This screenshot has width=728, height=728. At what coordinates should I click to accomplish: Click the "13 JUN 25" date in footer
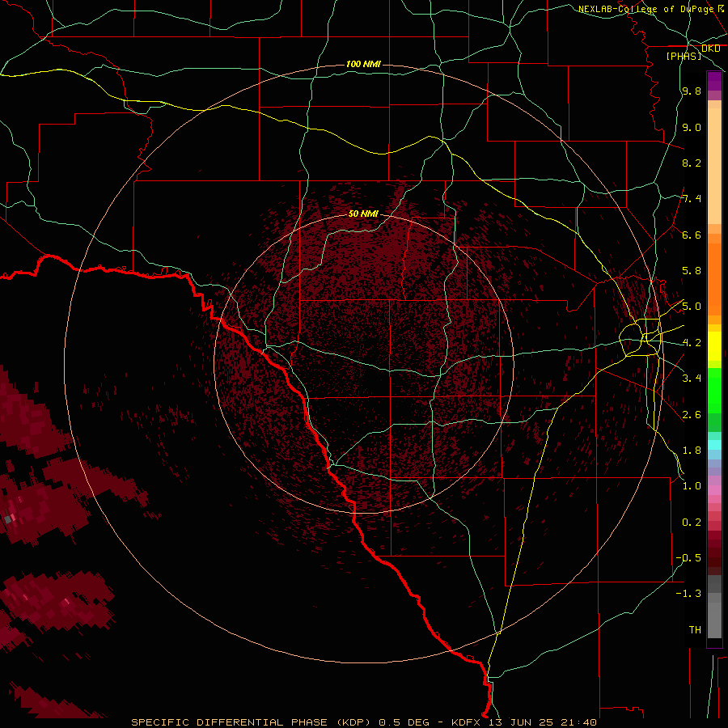[522, 722]
